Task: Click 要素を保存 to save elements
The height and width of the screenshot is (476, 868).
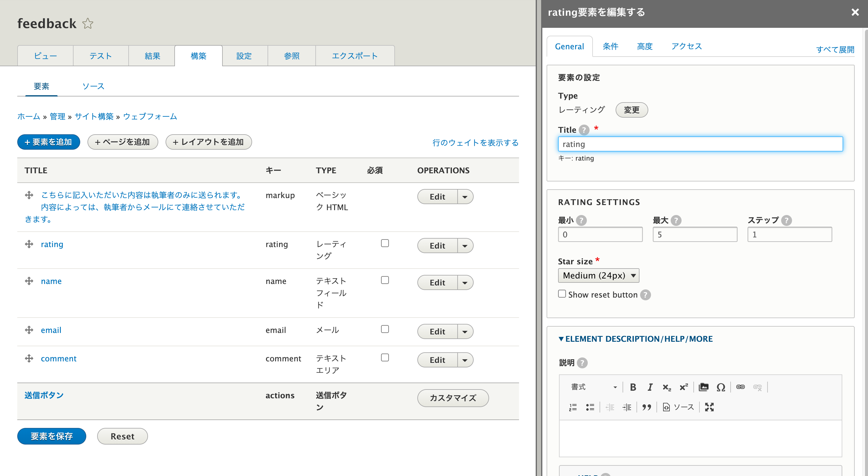Action: 51,436
